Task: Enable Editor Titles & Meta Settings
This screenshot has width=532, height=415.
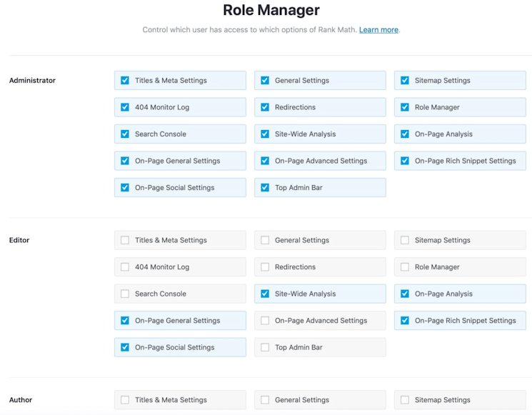Action: (x=125, y=240)
